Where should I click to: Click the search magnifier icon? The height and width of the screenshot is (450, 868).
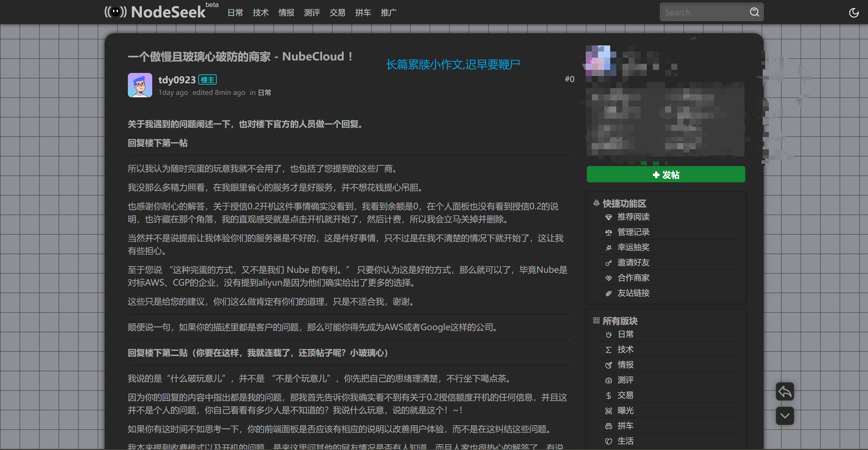point(754,12)
